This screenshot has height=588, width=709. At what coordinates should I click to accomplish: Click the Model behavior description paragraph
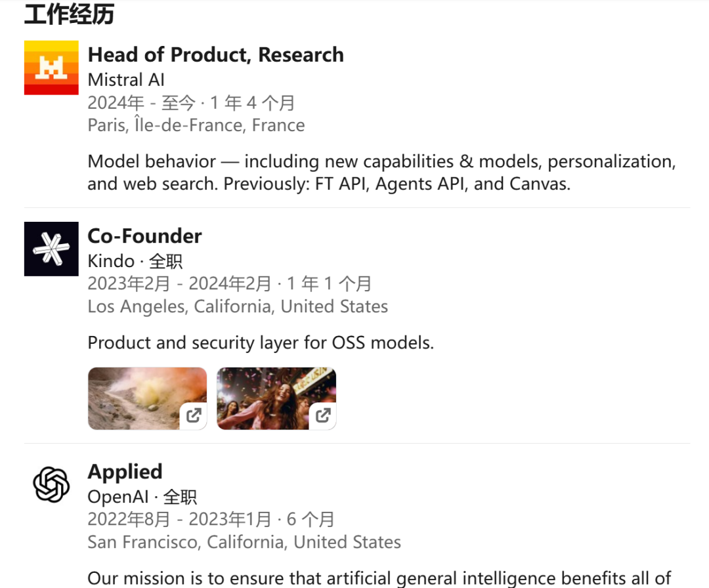click(381, 173)
